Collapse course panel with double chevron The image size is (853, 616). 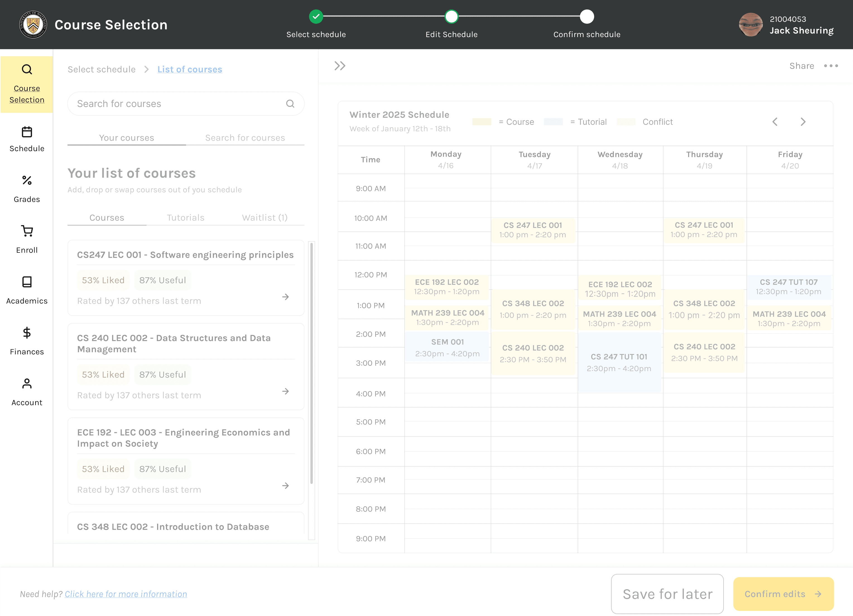pos(340,66)
